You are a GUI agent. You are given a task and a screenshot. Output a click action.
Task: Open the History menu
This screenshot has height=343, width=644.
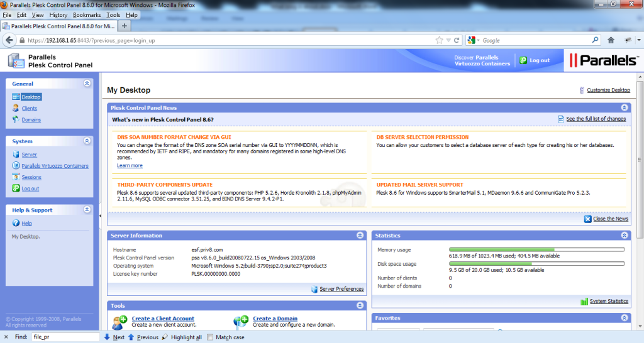58,15
